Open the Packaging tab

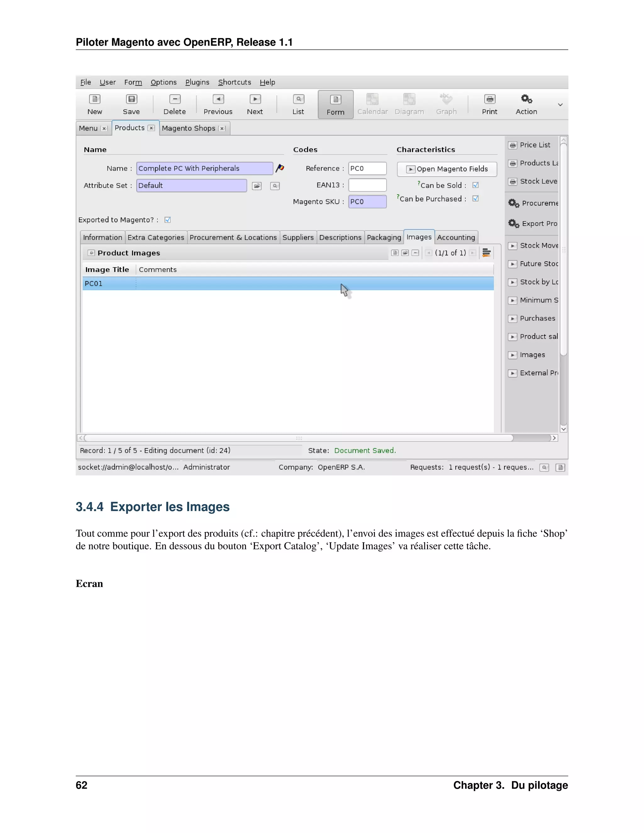coord(384,237)
